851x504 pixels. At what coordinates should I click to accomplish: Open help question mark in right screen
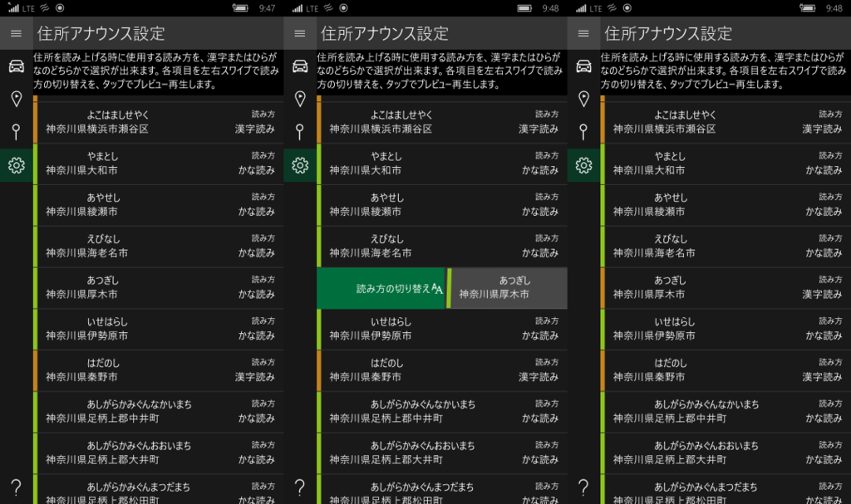point(583,487)
